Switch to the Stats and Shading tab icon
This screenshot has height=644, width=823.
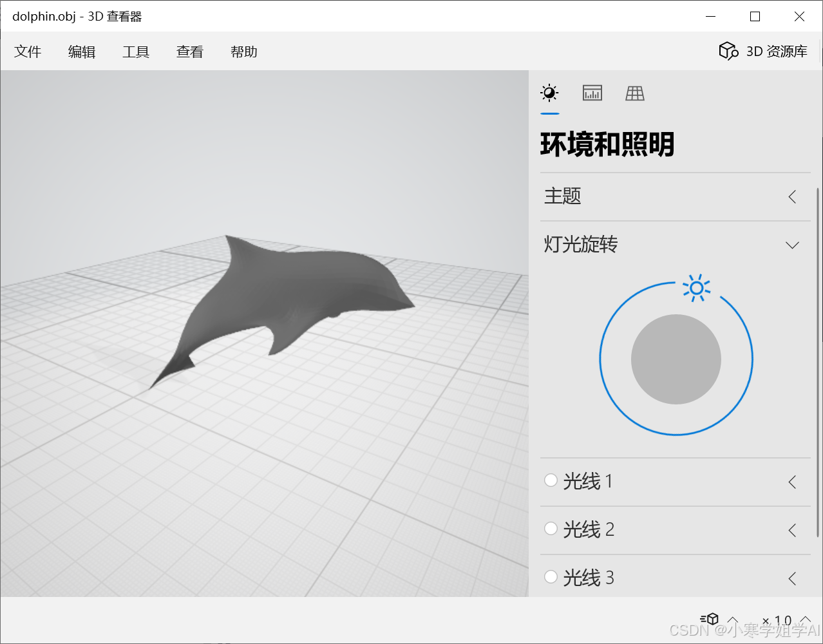point(592,93)
